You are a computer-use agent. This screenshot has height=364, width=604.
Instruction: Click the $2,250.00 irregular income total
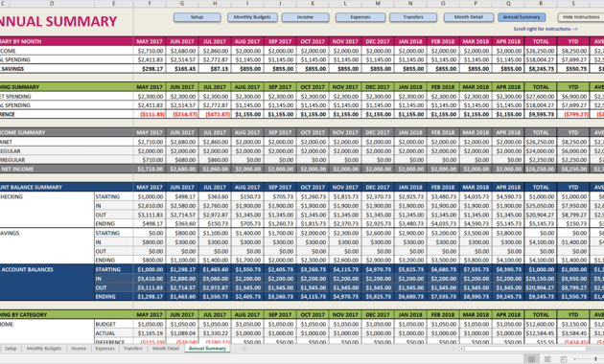click(x=541, y=160)
